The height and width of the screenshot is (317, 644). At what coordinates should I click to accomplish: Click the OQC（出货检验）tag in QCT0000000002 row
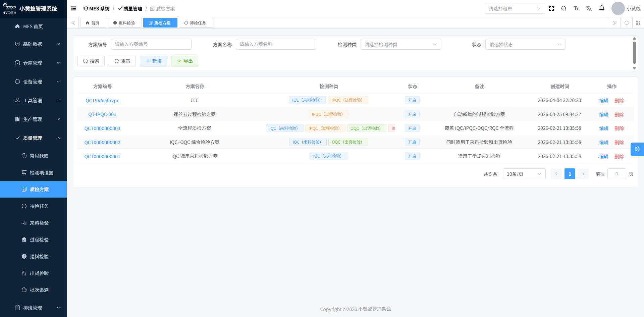point(348,142)
